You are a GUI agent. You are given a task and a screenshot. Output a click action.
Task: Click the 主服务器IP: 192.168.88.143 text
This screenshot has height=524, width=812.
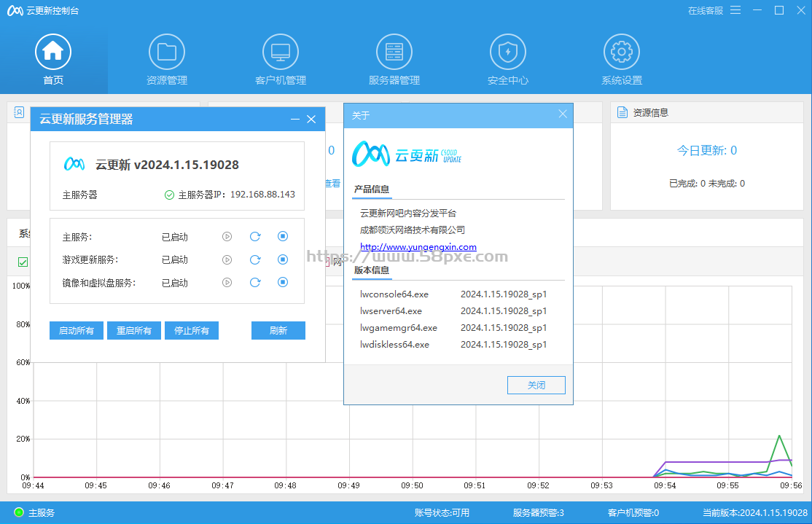237,195
